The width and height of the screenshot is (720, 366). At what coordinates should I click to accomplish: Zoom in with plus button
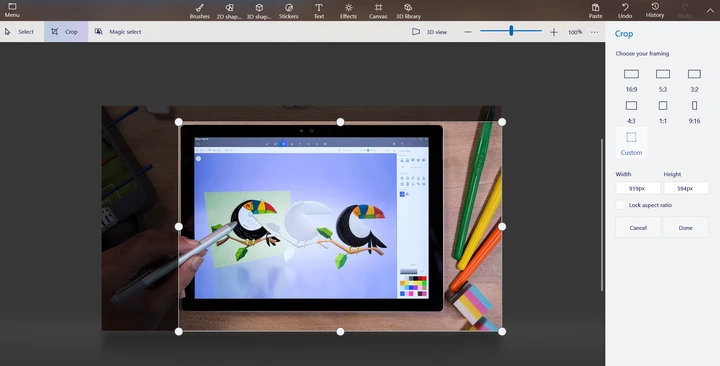[x=554, y=32]
